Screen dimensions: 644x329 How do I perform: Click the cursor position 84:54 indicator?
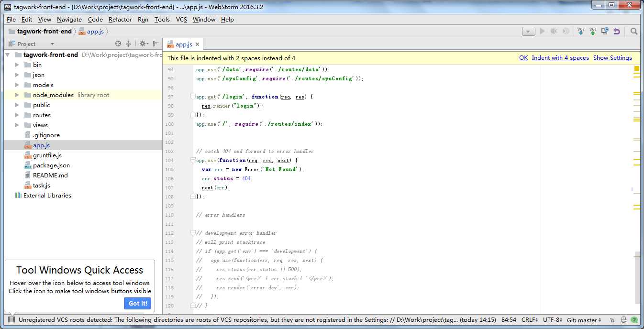[x=508, y=320]
